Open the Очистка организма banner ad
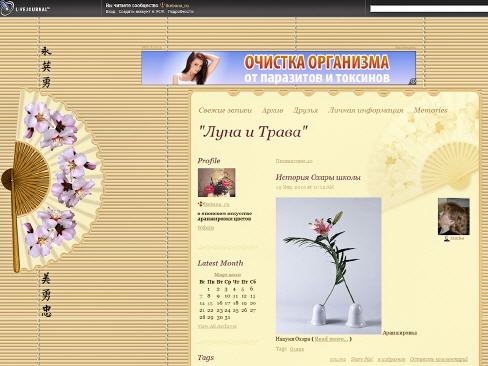The image size is (488, 366). pos(279,68)
